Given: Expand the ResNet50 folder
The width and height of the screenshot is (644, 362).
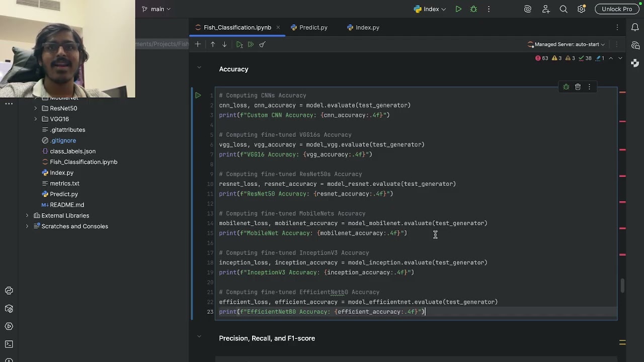Looking at the screenshot, I should pyautogui.click(x=36, y=108).
